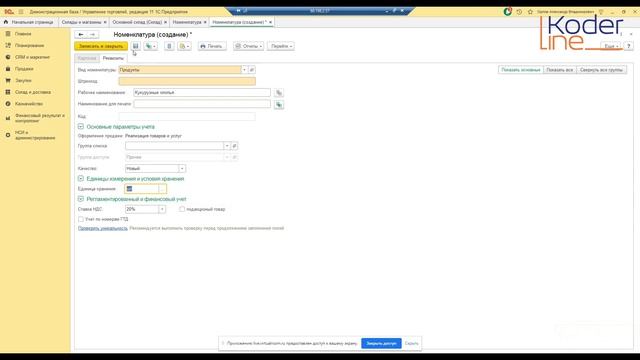
Task: Click in the Штрихкод input field
Action: pyautogui.click(x=187, y=81)
